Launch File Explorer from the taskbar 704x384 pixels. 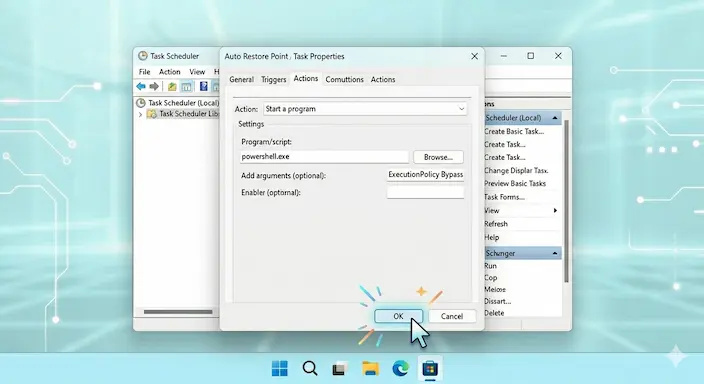tap(370, 369)
